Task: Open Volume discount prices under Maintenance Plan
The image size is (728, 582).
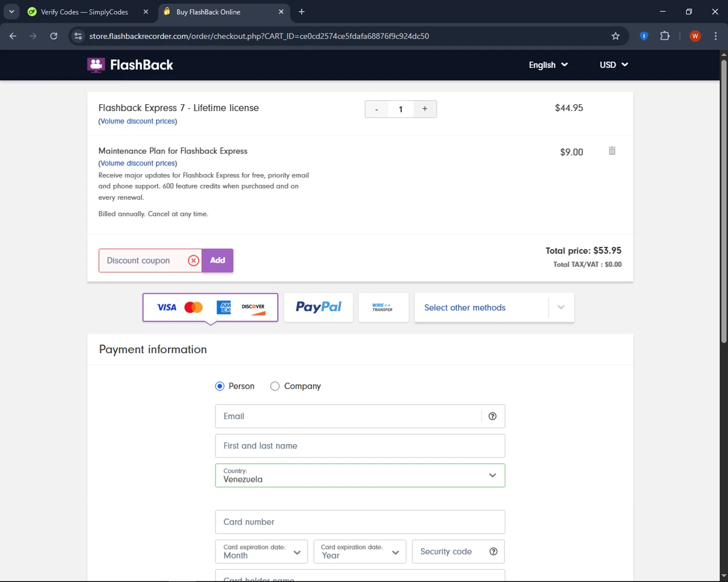Action: [x=138, y=163]
